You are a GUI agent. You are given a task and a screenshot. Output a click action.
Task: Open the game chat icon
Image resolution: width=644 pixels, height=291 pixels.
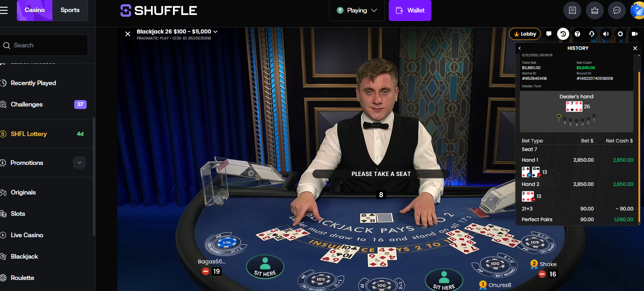click(x=549, y=34)
